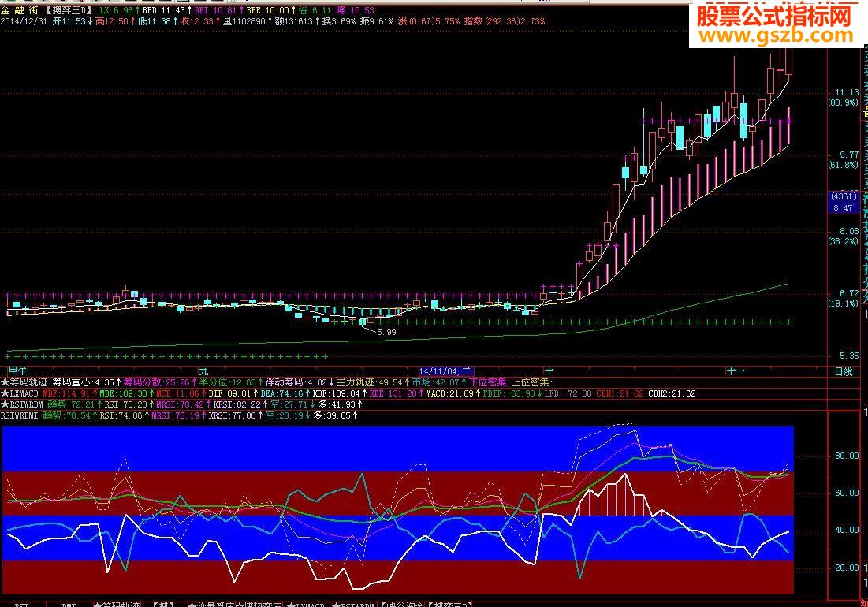Click the 日线 period label
This screenshot has width=868, height=607.
(844, 372)
